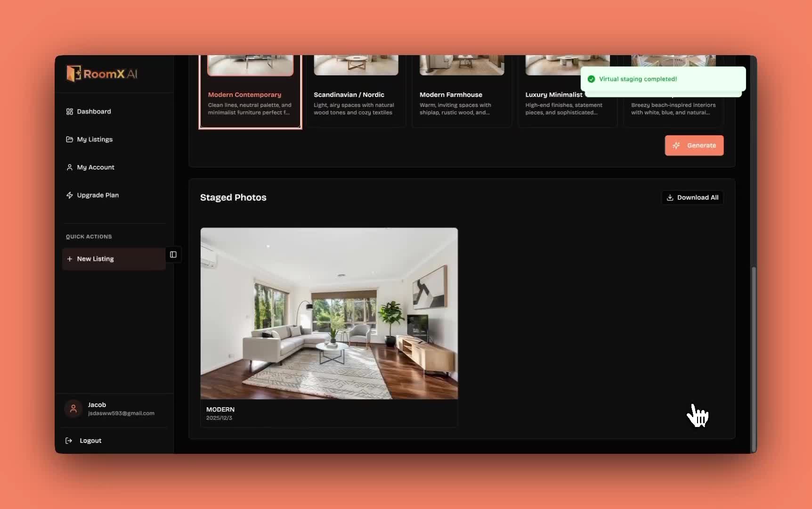Click the RoomX AI logo
Screen dimensions: 812x509
pos(102,74)
